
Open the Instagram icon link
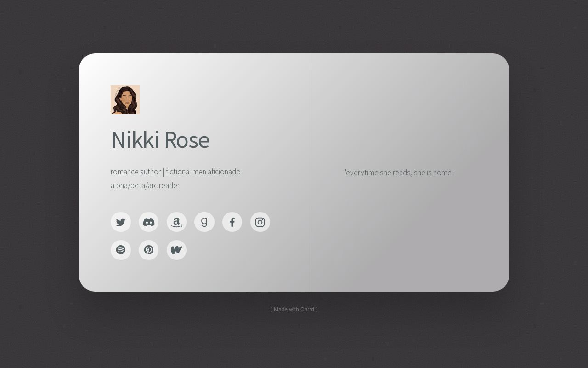click(260, 222)
